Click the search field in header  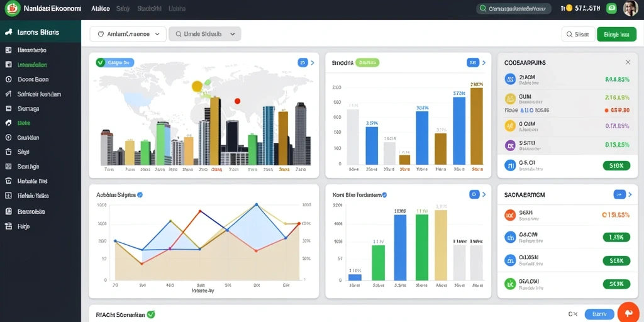(x=513, y=8)
